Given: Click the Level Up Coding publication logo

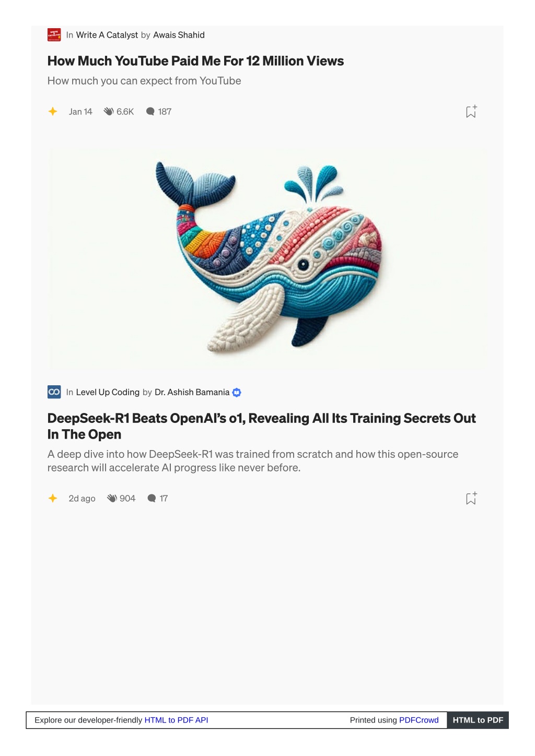Looking at the screenshot, I should [54, 392].
